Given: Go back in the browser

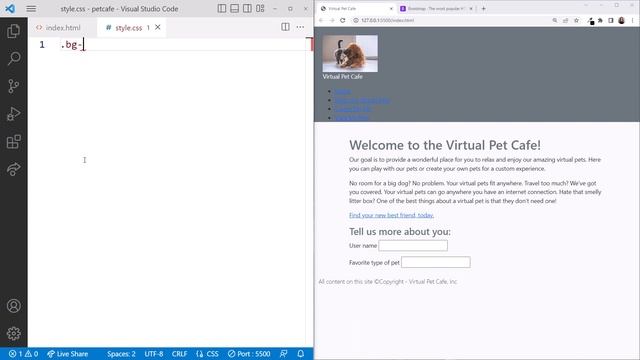Looking at the screenshot, I should coord(321,20).
